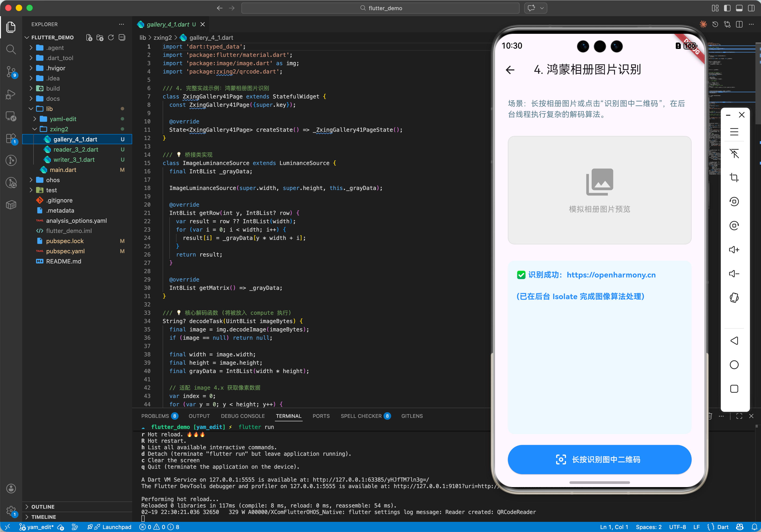The height and width of the screenshot is (532, 761).
Task: Expand the ohos folder
Action: (53, 180)
